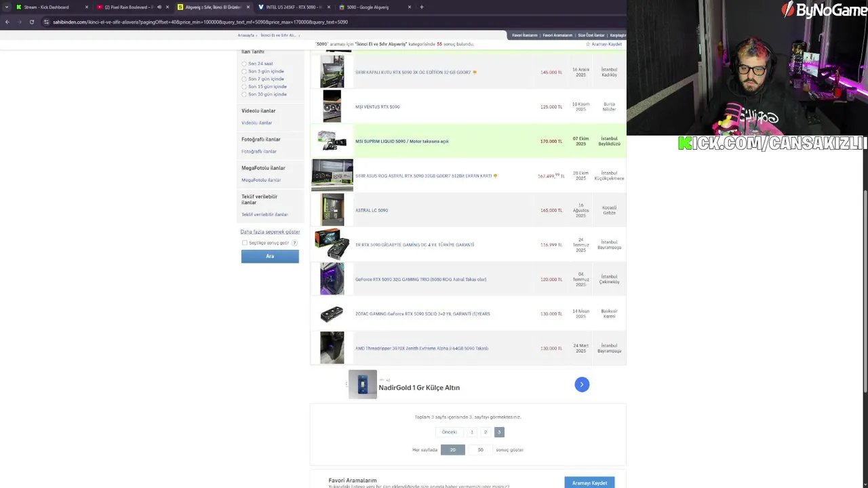Click the ASTRAL LC 5090 thumbnail image
The width and height of the screenshot is (868, 488).
pyautogui.click(x=332, y=210)
